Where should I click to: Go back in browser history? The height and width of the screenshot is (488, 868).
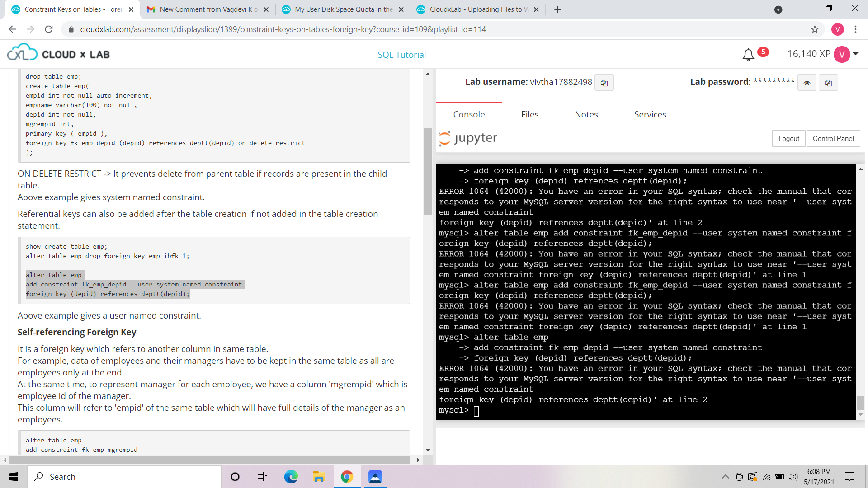tap(13, 29)
